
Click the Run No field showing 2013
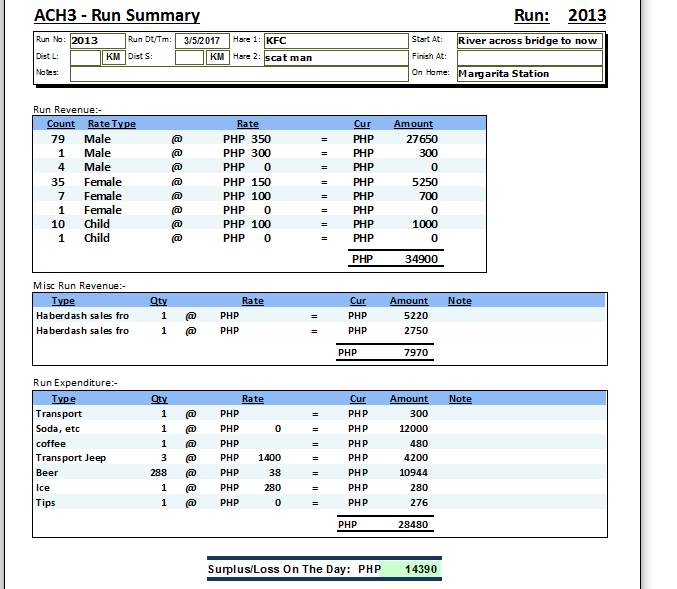pos(97,40)
